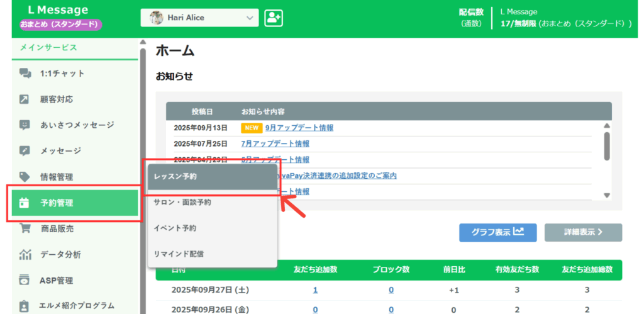This screenshot has height=314, width=644.
Task: Open the 7月アップデート情報 notice link
Action: (x=275, y=143)
